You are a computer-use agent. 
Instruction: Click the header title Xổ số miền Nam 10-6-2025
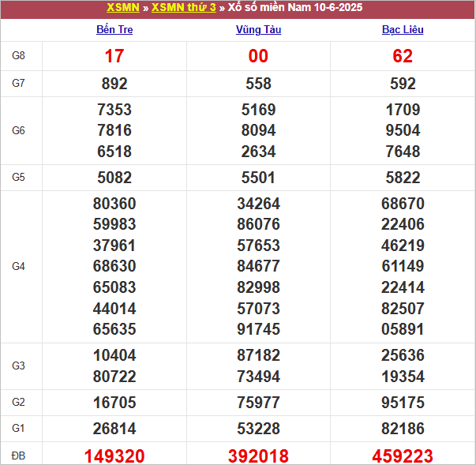click(x=295, y=7)
